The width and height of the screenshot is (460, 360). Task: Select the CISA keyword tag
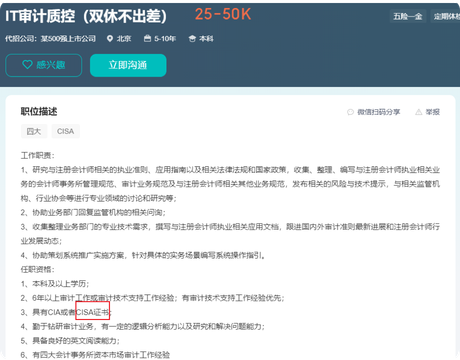click(65, 131)
